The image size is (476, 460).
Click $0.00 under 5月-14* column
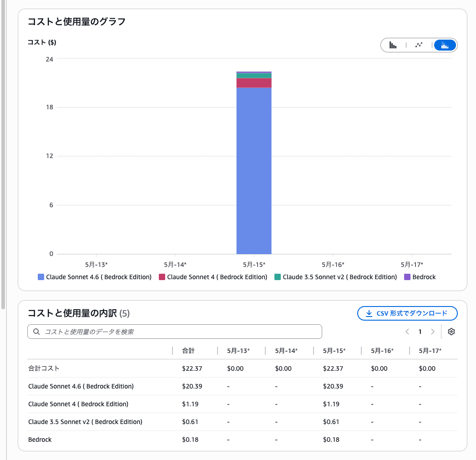click(x=283, y=368)
